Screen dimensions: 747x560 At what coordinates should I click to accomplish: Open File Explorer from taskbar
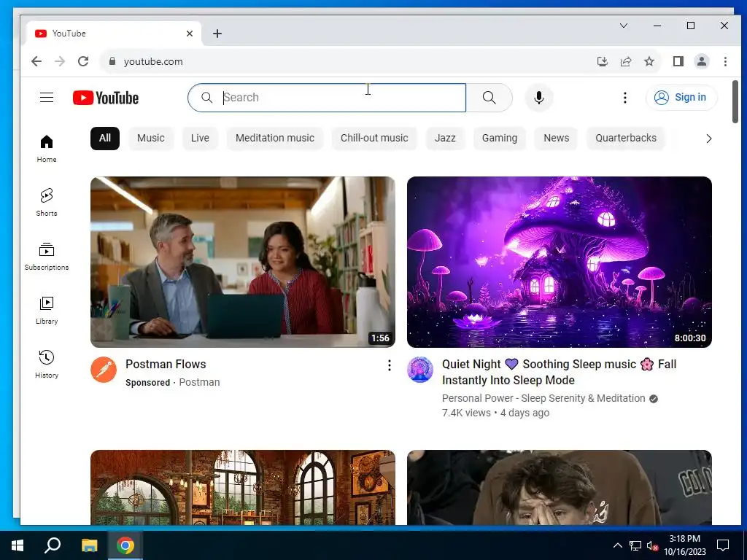pyautogui.click(x=90, y=545)
